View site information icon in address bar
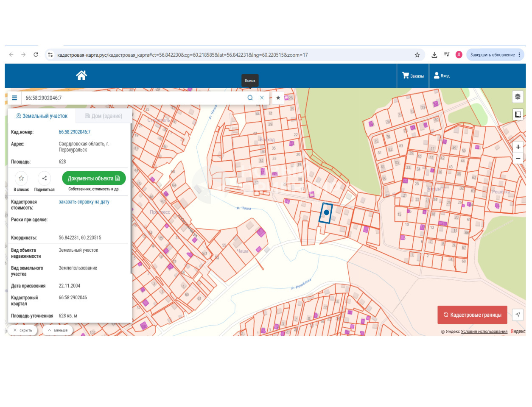532x407 pixels. tap(50, 55)
